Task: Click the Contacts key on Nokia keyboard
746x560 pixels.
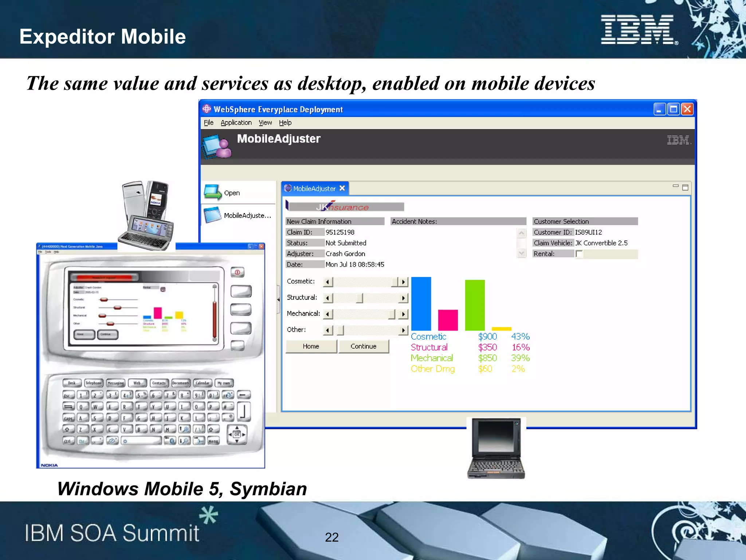Action: pos(159,383)
